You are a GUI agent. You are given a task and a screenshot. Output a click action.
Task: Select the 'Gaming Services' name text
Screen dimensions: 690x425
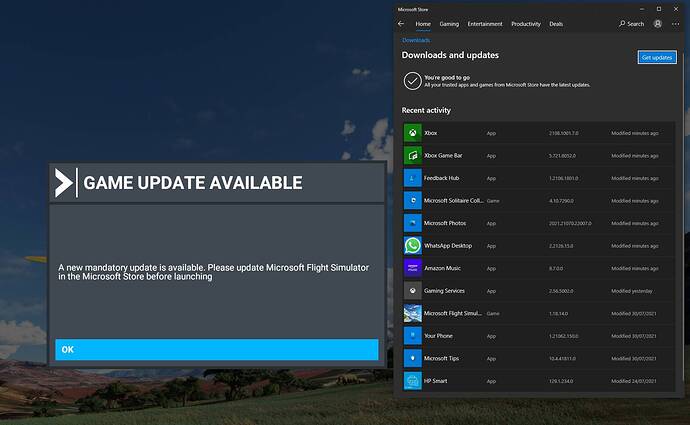[x=444, y=291]
